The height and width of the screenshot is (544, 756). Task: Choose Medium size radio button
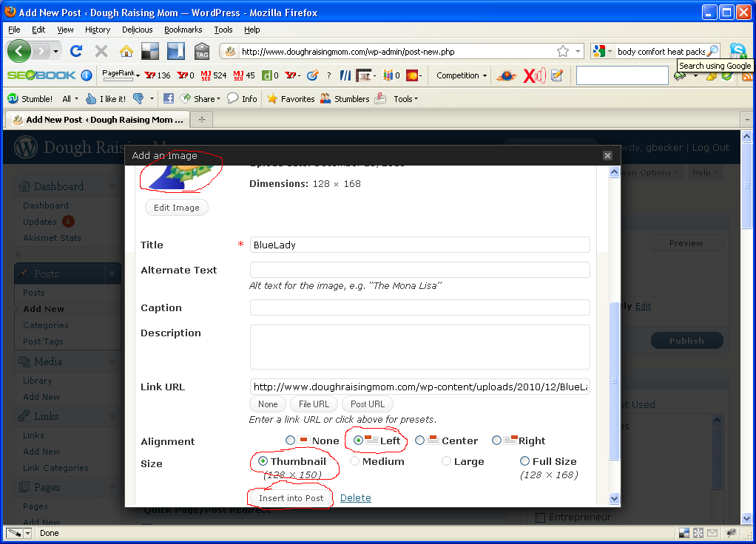click(354, 461)
